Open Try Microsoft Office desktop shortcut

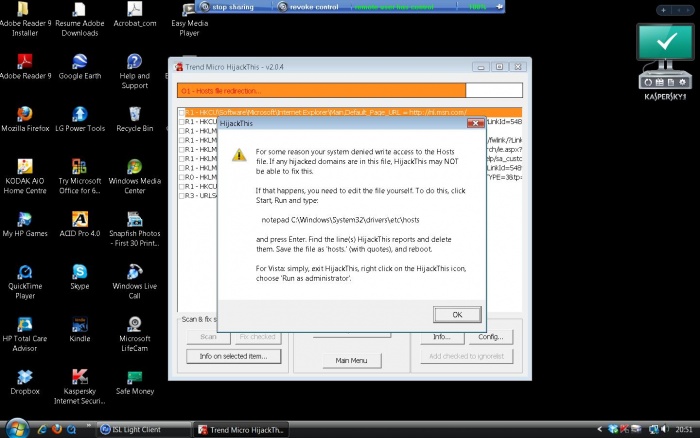coord(79,176)
